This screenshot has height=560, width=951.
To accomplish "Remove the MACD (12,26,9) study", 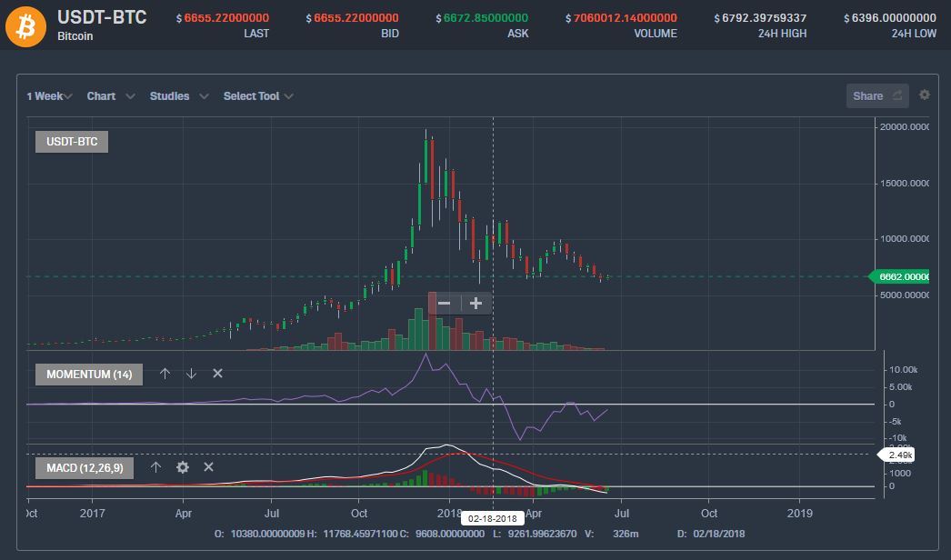I will pyautogui.click(x=208, y=467).
